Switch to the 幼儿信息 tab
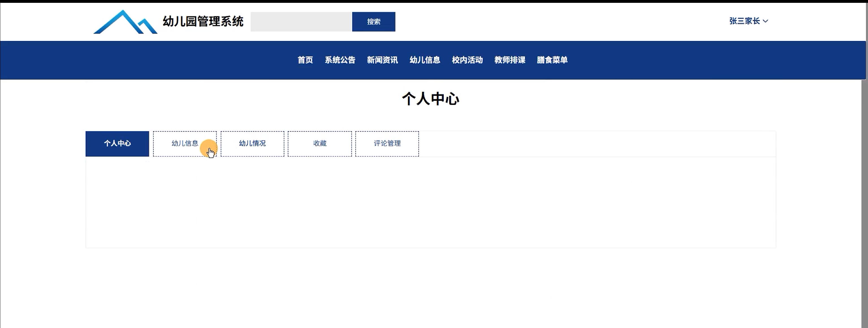868x328 pixels. [185, 144]
